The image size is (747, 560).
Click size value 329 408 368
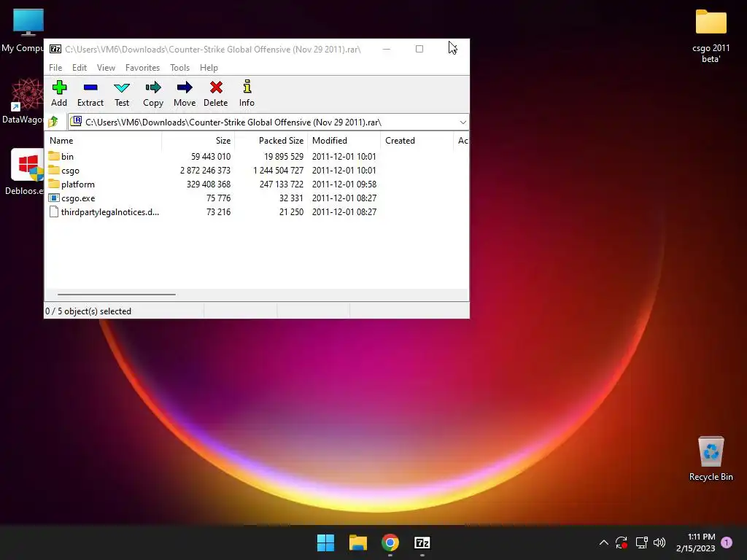click(208, 184)
